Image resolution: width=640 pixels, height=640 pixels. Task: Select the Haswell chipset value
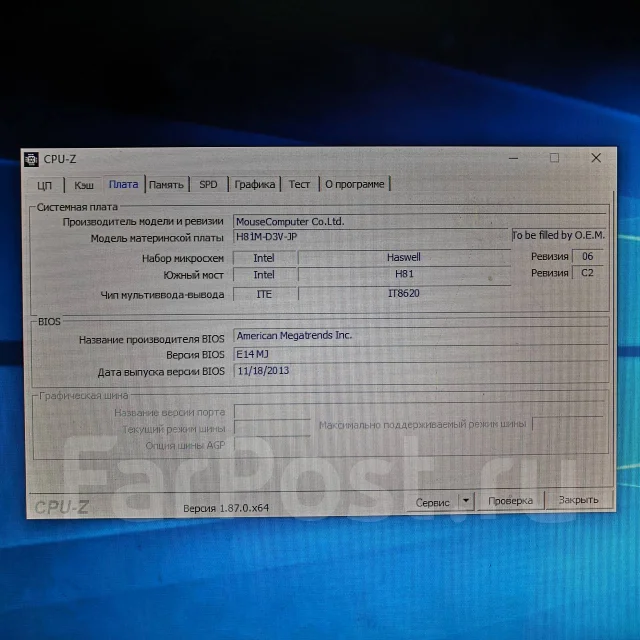point(404,258)
